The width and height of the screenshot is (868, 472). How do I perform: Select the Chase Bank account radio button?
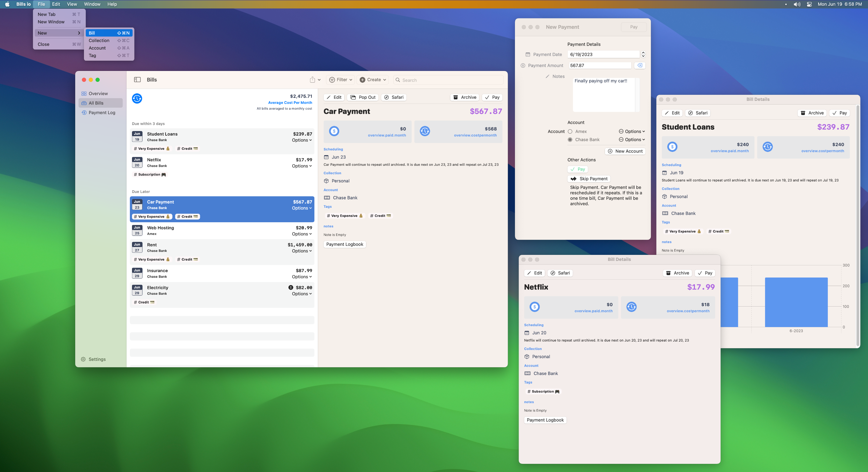coord(570,140)
